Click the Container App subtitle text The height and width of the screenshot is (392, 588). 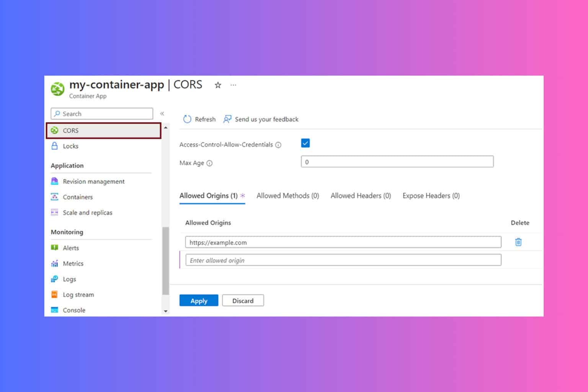click(88, 96)
